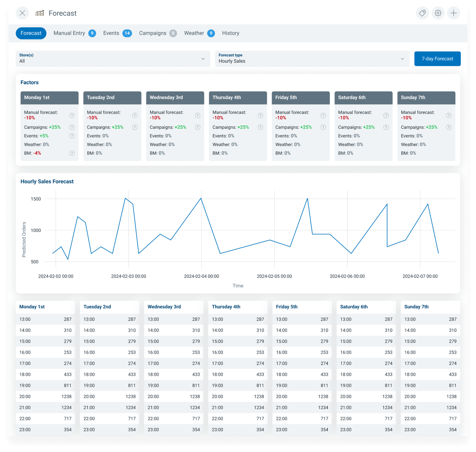Show help for Monday 1st Campaigns factor
This screenshot has width=476, height=452.
(72, 127)
